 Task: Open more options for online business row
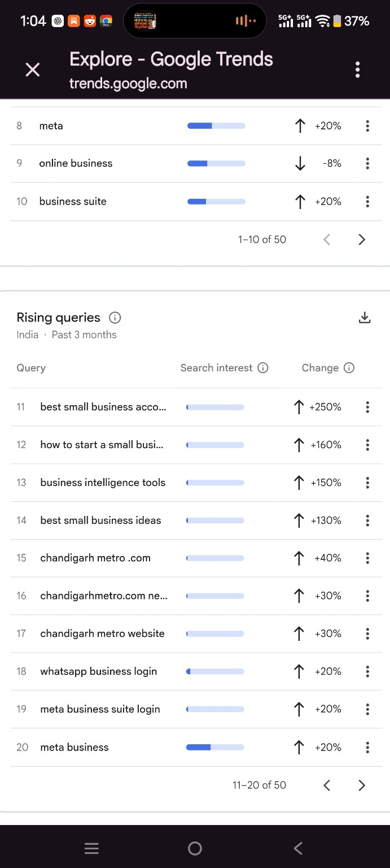pyautogui.click(x=367, y=163)
